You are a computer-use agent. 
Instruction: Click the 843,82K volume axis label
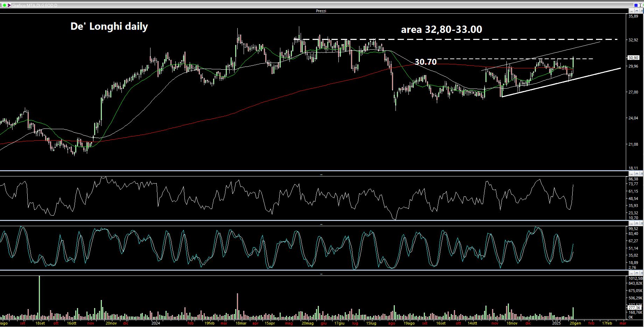[635, 283]
